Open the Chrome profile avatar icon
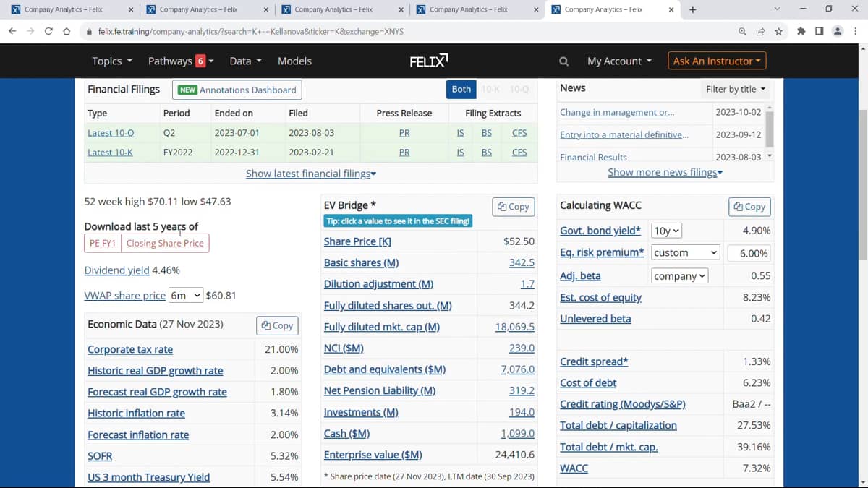The image size is (868, 488). click(838, 31)
